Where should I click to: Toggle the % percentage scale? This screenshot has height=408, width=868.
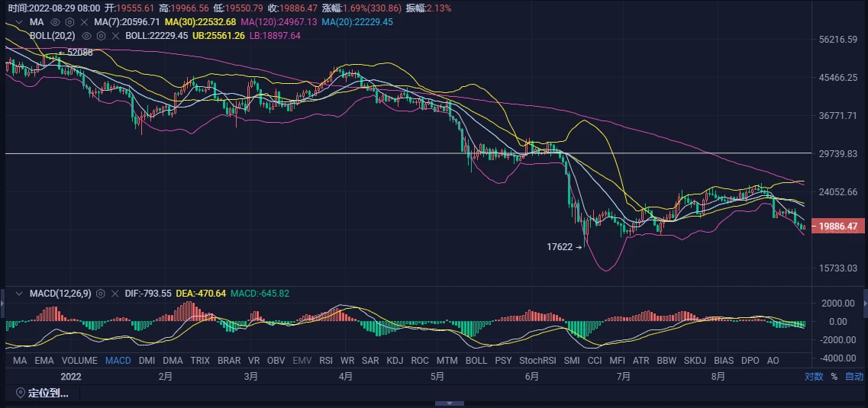tap(834, 377)
